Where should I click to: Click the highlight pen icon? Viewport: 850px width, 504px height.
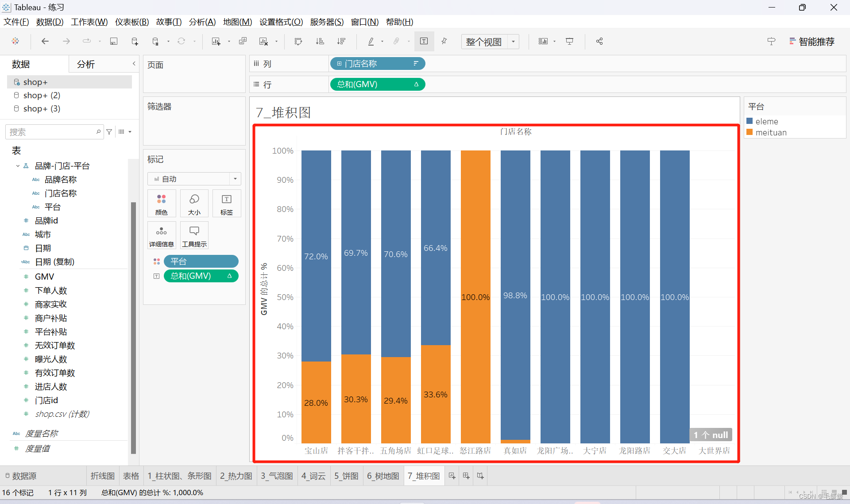[371, 41]
